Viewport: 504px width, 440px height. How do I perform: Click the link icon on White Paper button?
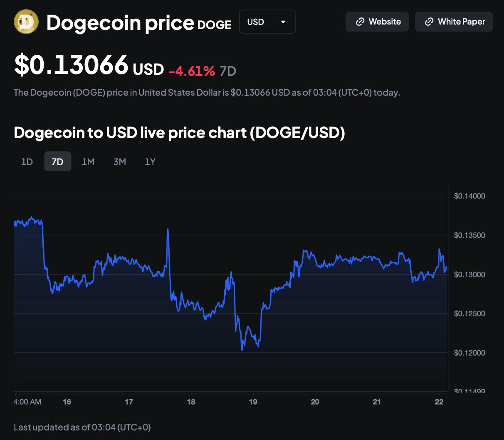(429, 22)
